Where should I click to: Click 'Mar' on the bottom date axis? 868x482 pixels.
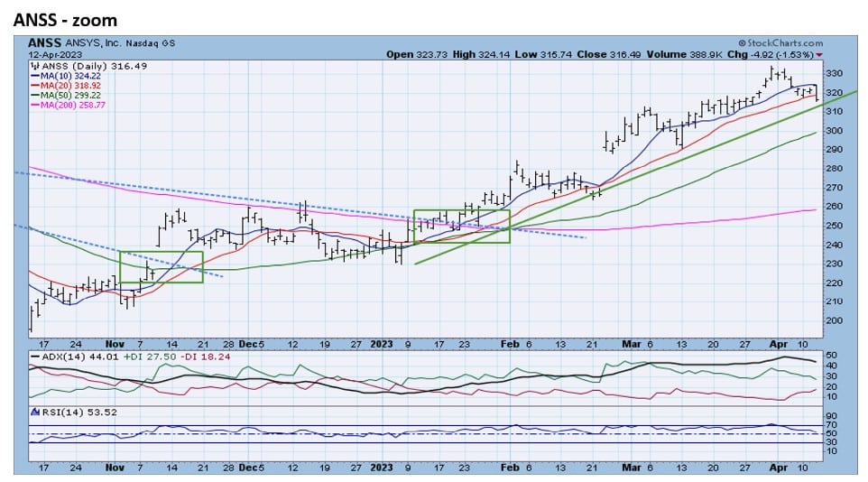[631, 468]
